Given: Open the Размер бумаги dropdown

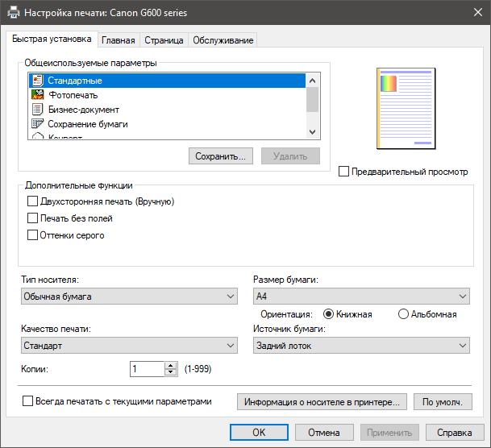Looking at the screenshot, I should 361,297.
